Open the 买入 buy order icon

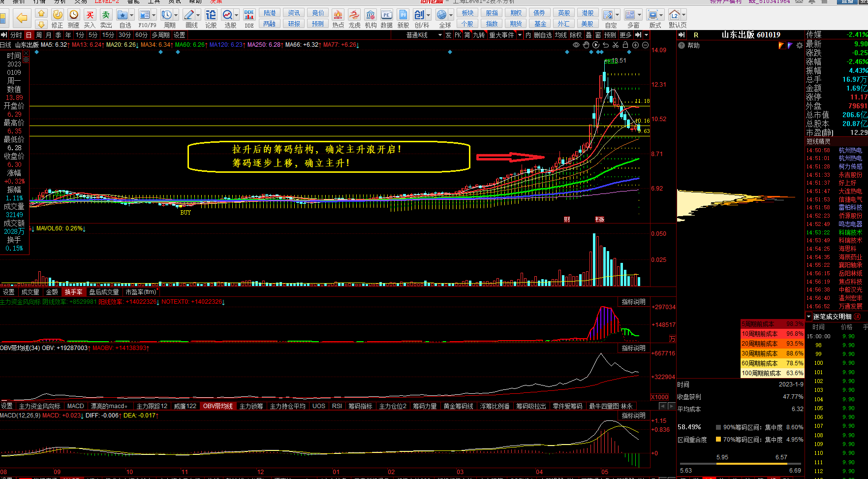90,19
